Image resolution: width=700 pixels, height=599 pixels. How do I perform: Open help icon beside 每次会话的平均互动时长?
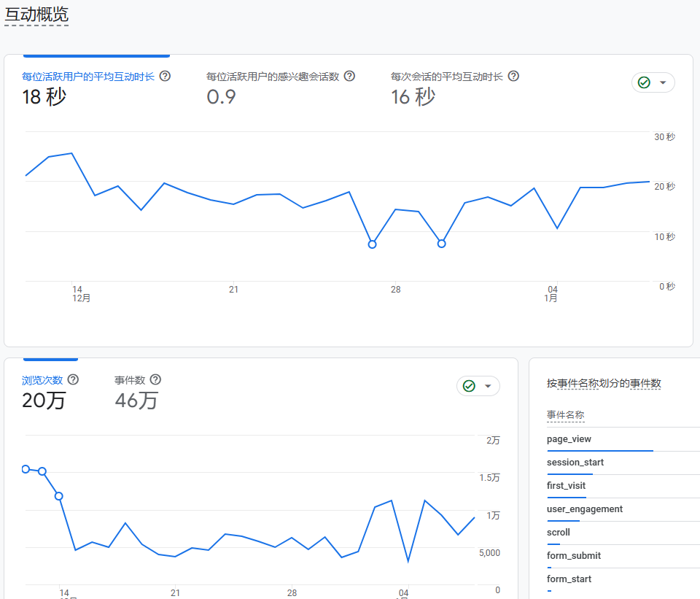tap(513, 76)
